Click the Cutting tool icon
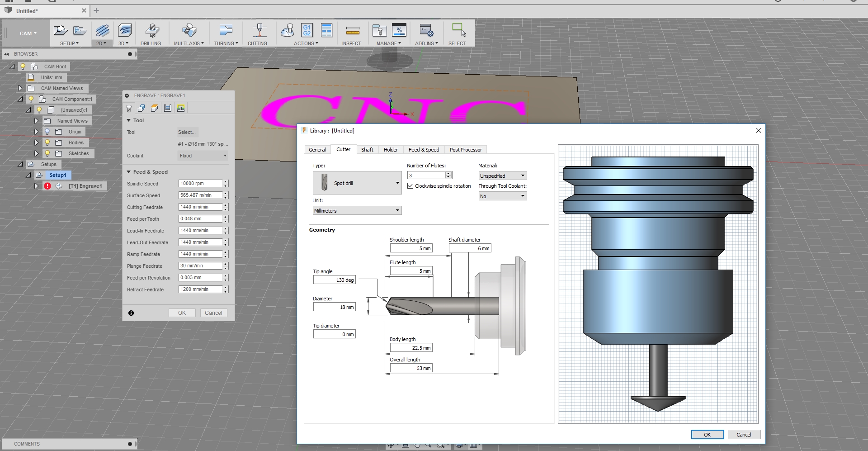 (x=259, y=31)
